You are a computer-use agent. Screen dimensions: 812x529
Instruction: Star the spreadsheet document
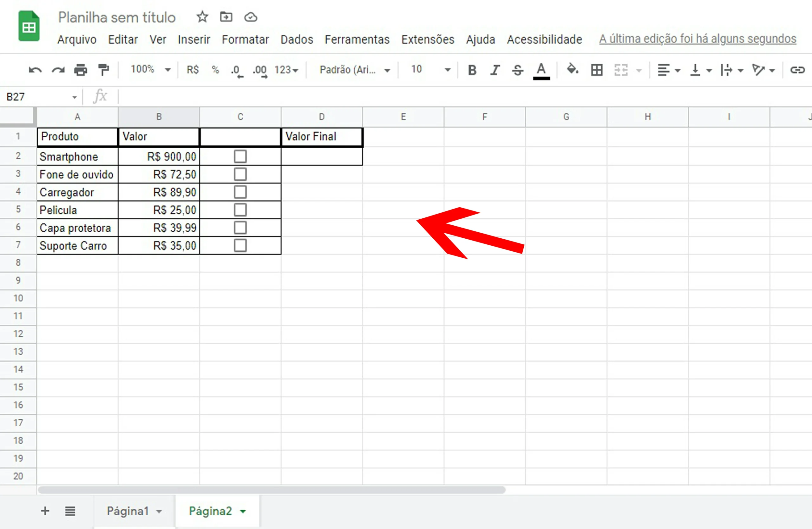pos(202,17)
